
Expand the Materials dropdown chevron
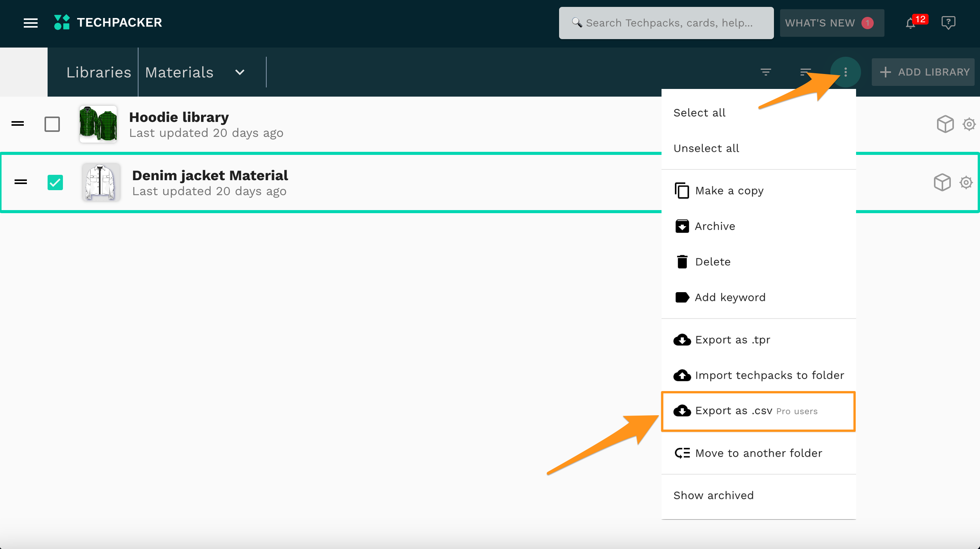[240, 72]
